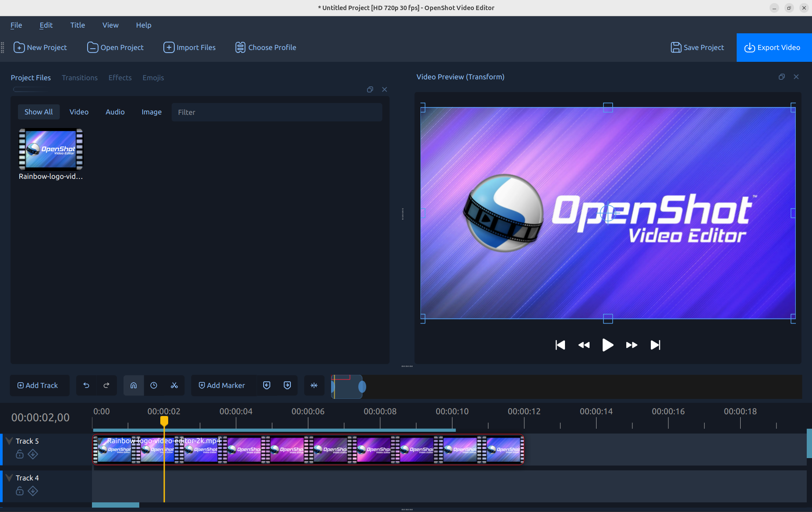Click the redo arrow icon
This screenshot has height=512, width=812.
[x=106, y=385]
